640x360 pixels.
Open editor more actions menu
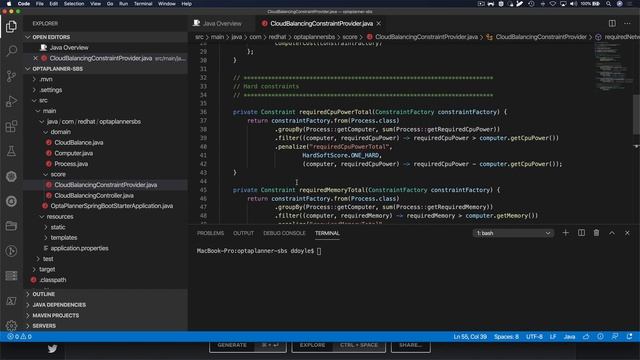627,23
